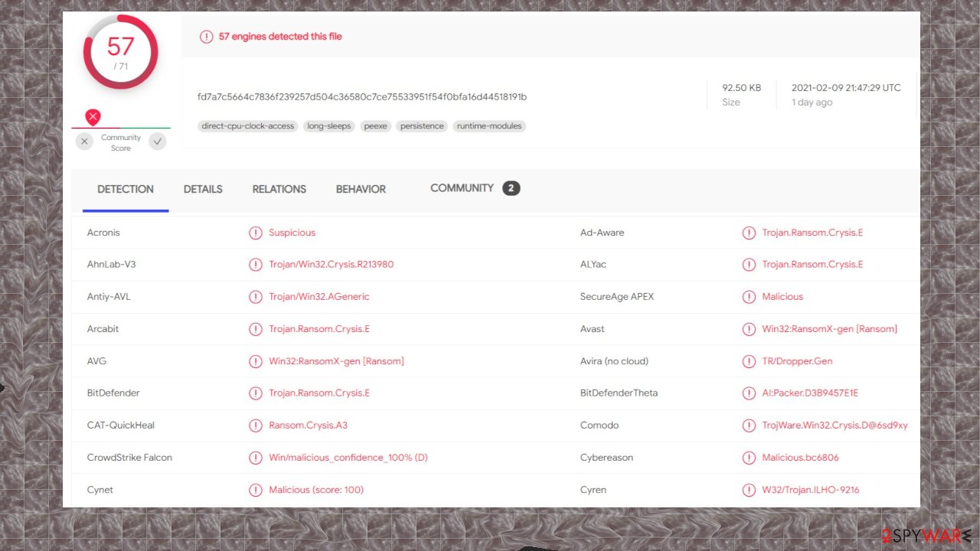Click the alert icon in the CrowdStrike Falcon row
Screen dimensions: 980x551
(x=256, y=458)
